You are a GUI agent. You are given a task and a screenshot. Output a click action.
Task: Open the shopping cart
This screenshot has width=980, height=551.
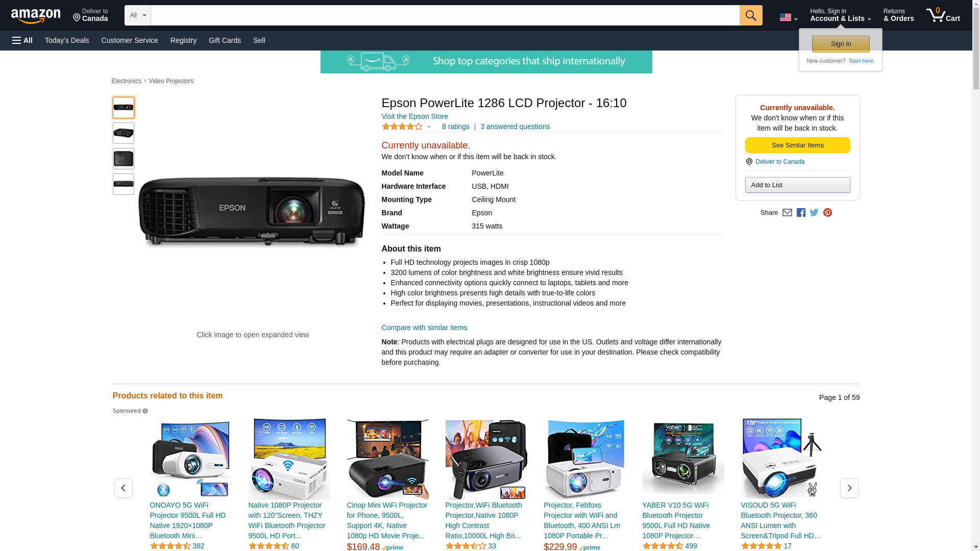(x=943, y=15)
